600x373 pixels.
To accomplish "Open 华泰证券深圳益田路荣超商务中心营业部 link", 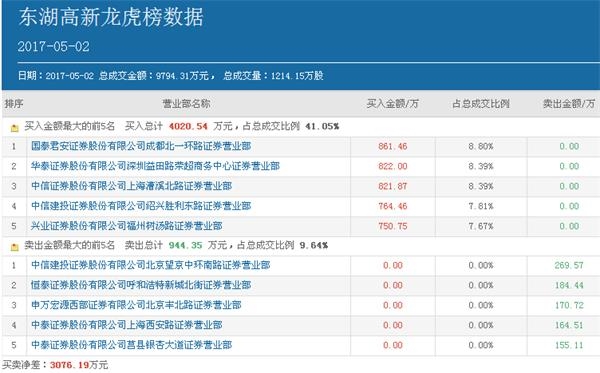I will pos(155,166).
